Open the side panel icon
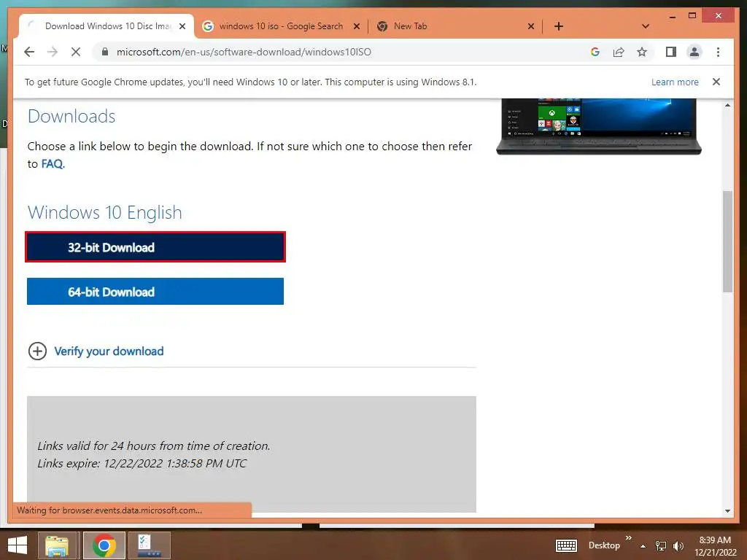Screen dimensions: 747x560 tap(671, 52)
